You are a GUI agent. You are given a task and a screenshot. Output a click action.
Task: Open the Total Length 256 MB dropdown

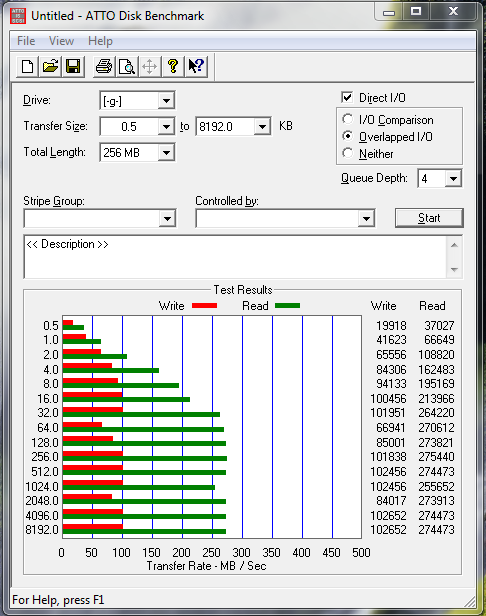pyautogui.click(x=138, y=152)
